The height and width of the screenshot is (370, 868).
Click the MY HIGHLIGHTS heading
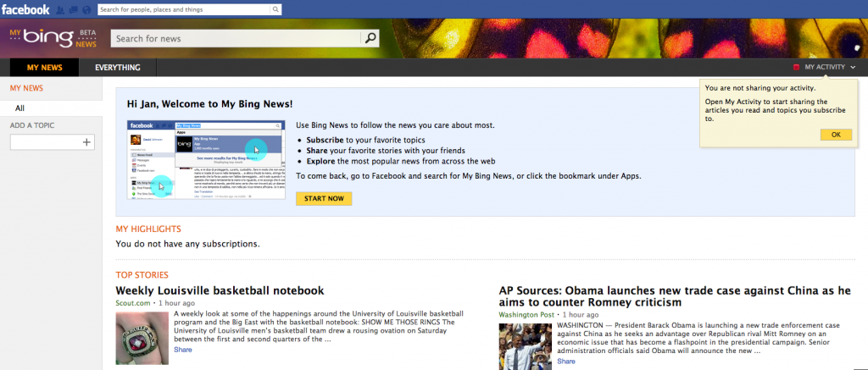pos(148,229)
